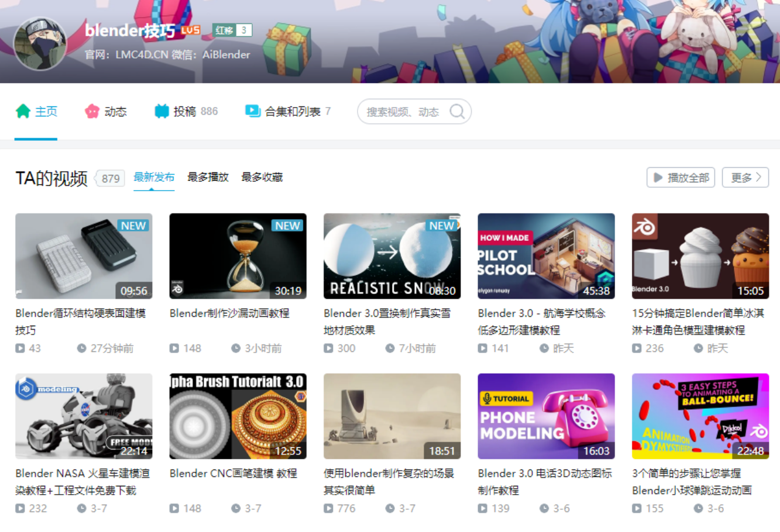Open the Pilot School thumbnail 45:38

(546, 256)
